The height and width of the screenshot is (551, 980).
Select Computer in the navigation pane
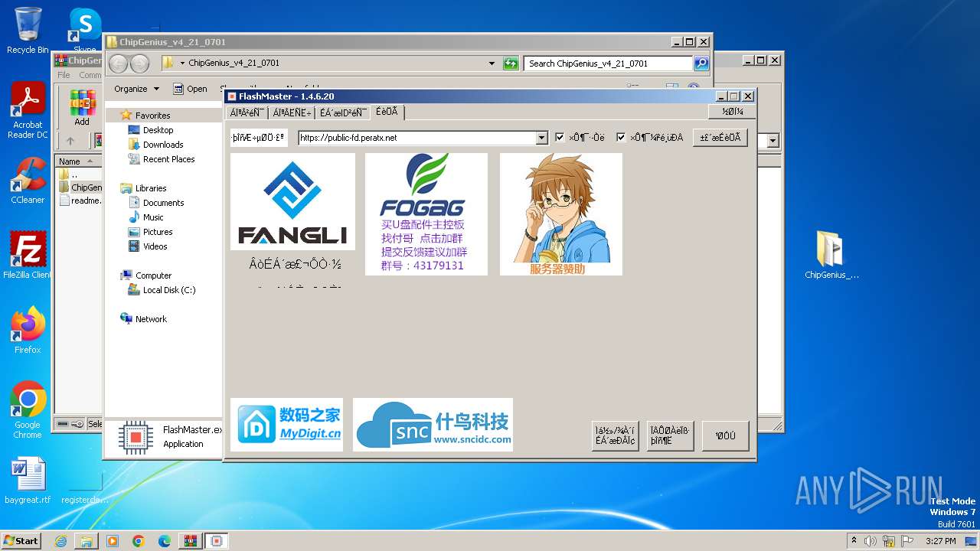pyautogui.click(x=153, y=275)
